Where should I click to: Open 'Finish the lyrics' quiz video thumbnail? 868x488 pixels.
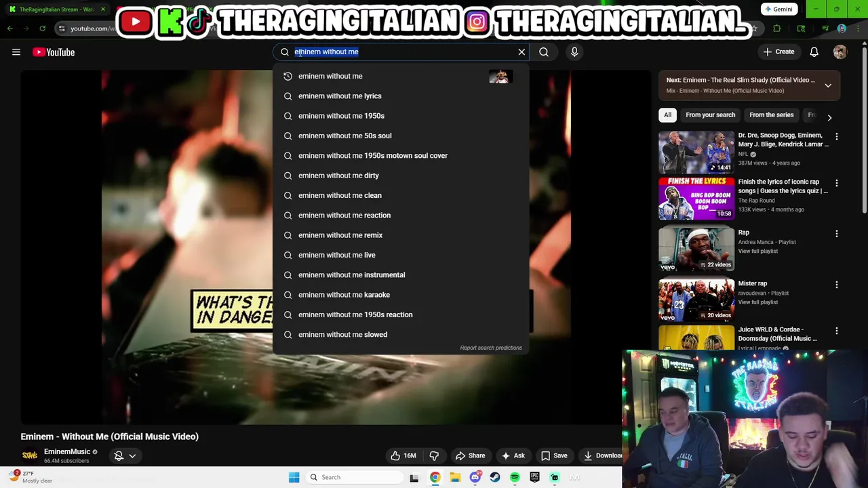coord(696,199)
